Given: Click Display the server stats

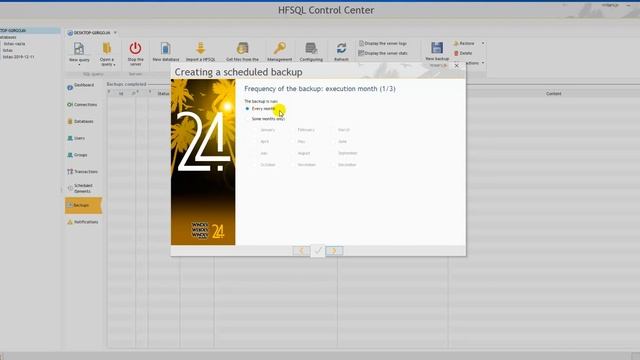Looking at the screenshot, I should [x=383, y=53].
